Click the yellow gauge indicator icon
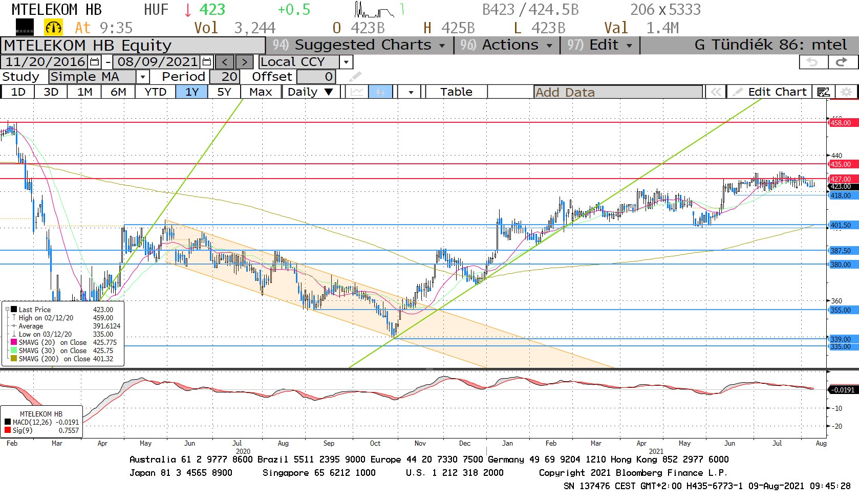 click(x=53, y=27)
